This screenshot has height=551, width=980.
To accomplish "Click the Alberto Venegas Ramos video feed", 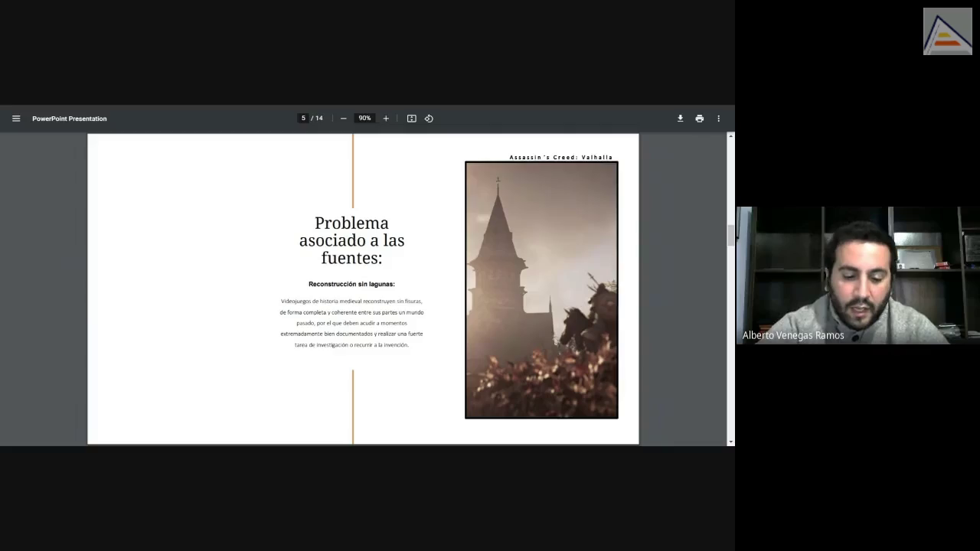I will click(857, 275).
